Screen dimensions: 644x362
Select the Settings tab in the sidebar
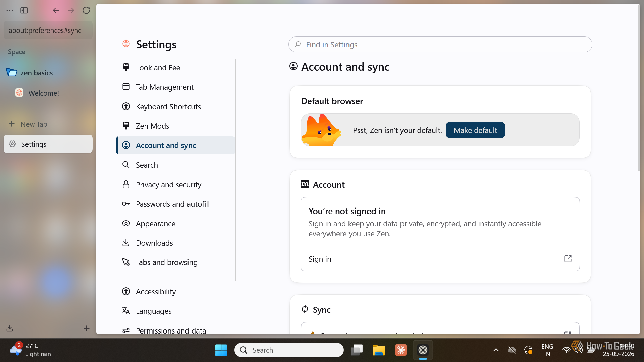coord(48,144)
